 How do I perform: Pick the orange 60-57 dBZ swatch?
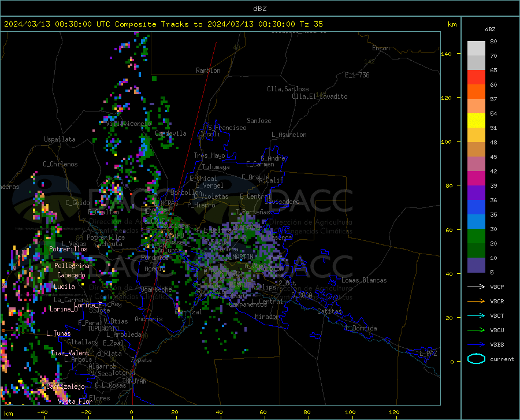(476, 92)
